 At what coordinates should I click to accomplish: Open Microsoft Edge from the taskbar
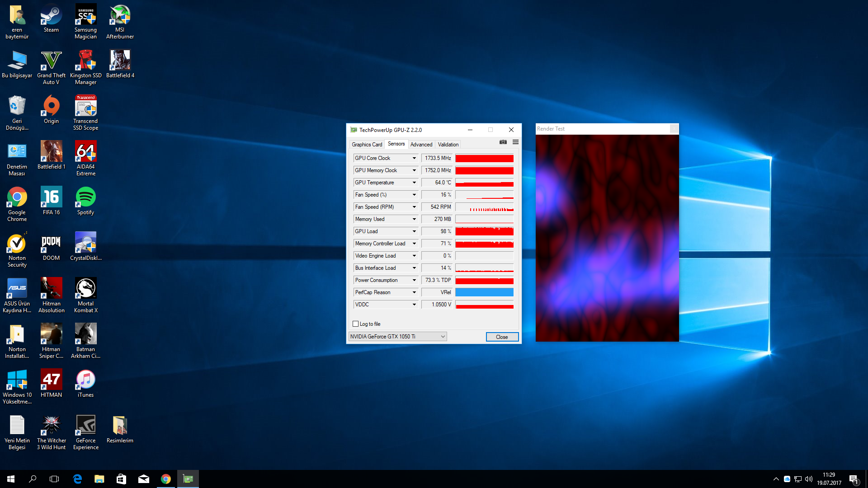point(77,479)
